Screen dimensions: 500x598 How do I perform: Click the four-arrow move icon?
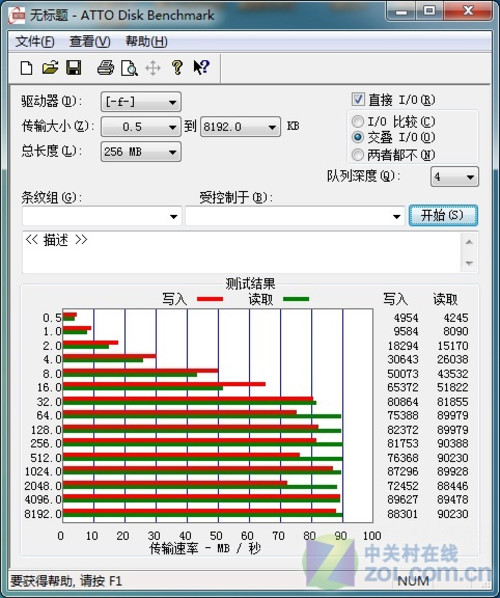click(x=153, y=68)
